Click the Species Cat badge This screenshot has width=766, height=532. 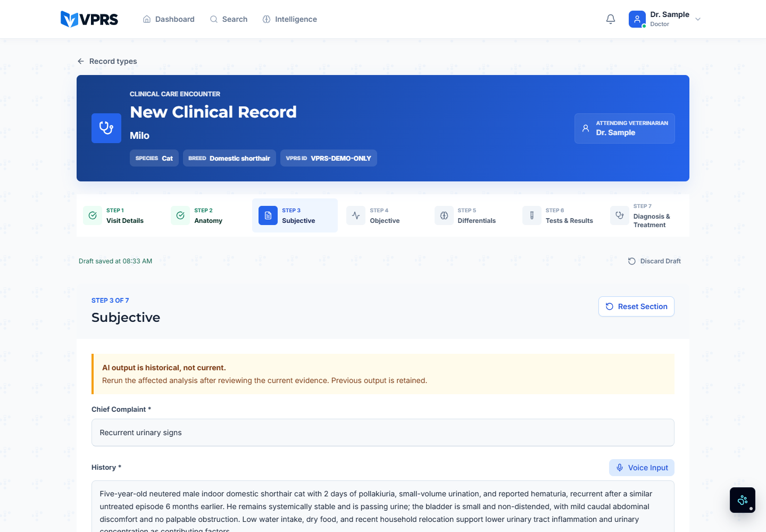[154, 158]
